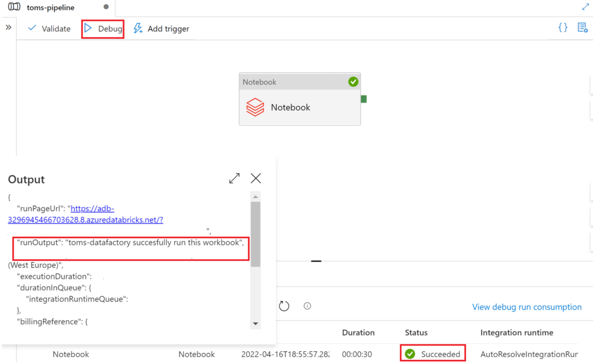Click the Output panel scrollbar thumb
593x364 pixels.
tap(255, 234)
